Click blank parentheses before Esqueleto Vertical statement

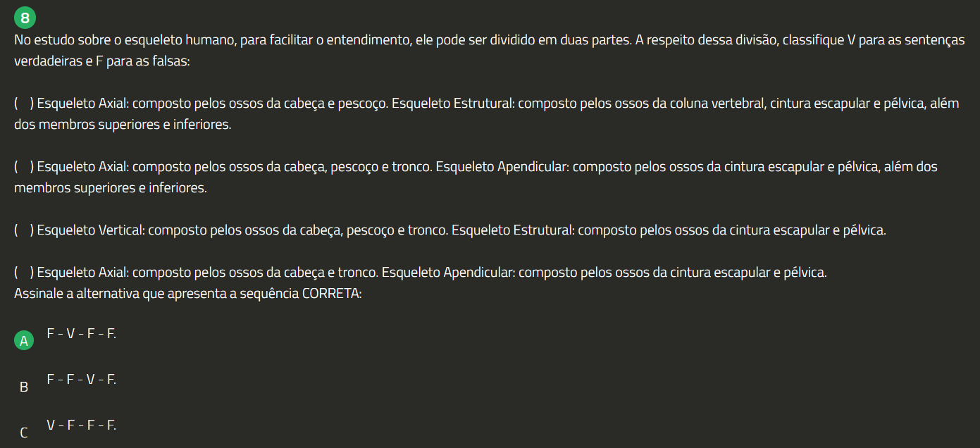(x=24, y=230)
